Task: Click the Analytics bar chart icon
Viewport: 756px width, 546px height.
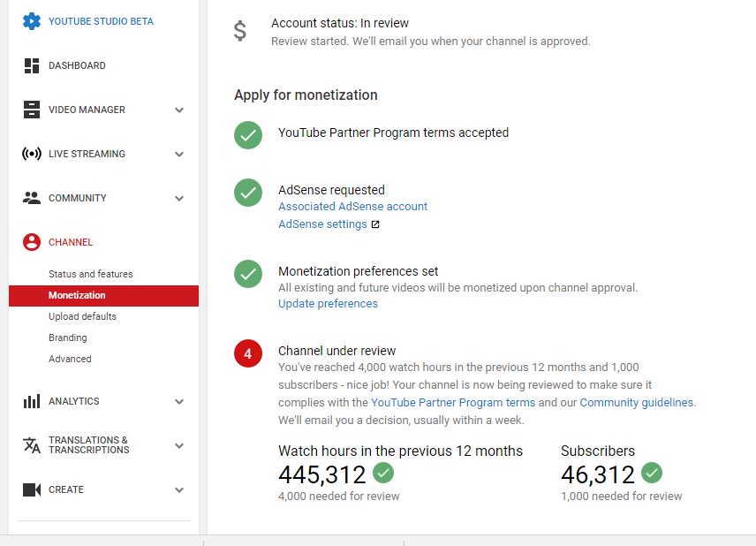Action: pos(32,401)
